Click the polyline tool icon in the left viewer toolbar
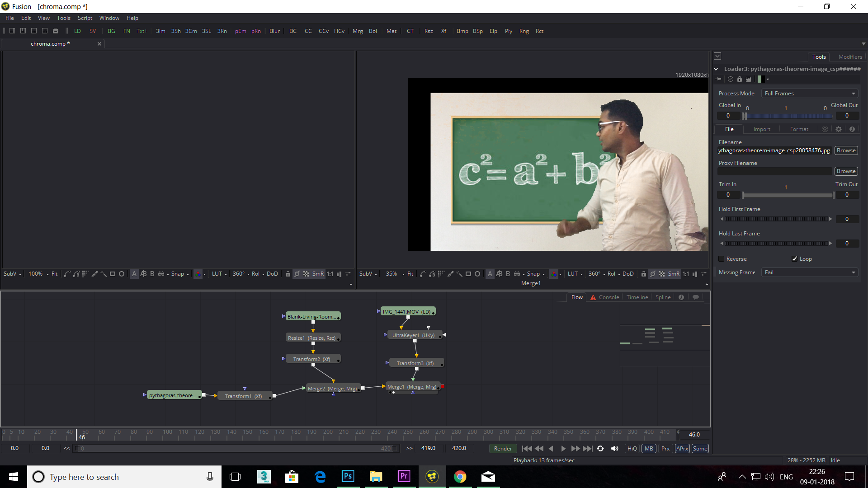The width and height of the screenshot is (868, 488). (x=67, y=274)
